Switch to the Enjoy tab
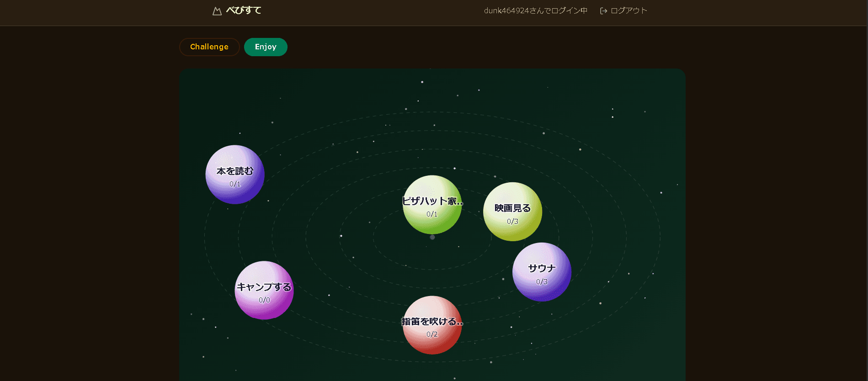This screenshot has height=381, width=868. coord(266,47)
